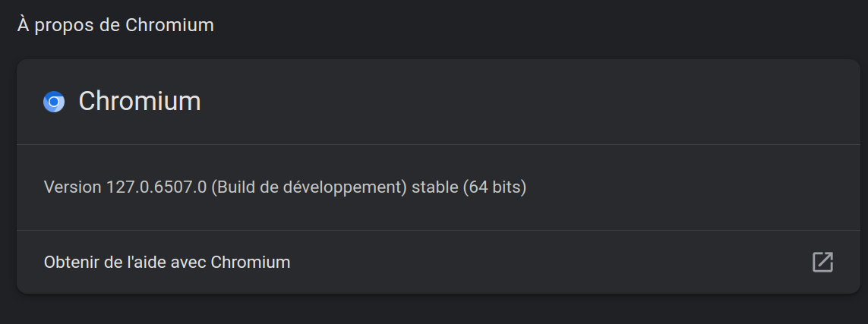Click the word "Version" label
This screenshot has width=868, height=324.
coord(72,187)
